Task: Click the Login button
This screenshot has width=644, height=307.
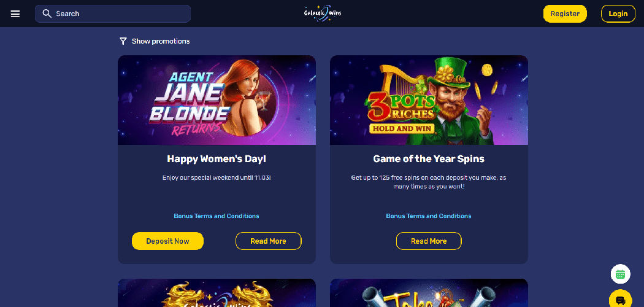Action: (x=618, y=14)
